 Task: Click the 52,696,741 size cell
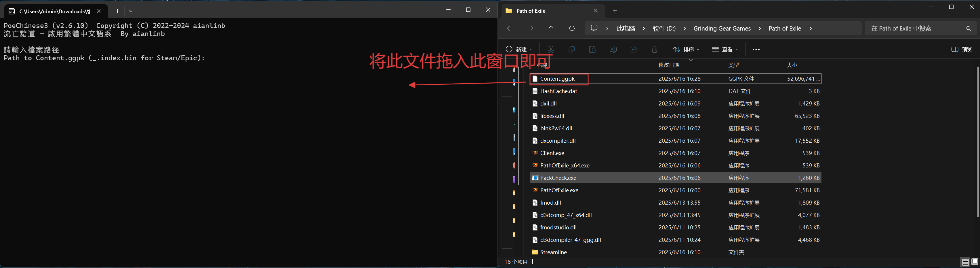(x=803, y=79)
